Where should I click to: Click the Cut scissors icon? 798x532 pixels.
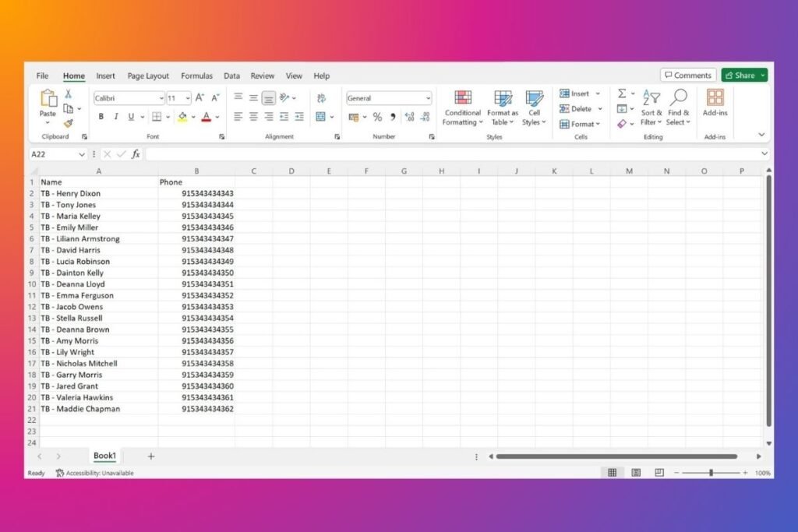point(69,94)
